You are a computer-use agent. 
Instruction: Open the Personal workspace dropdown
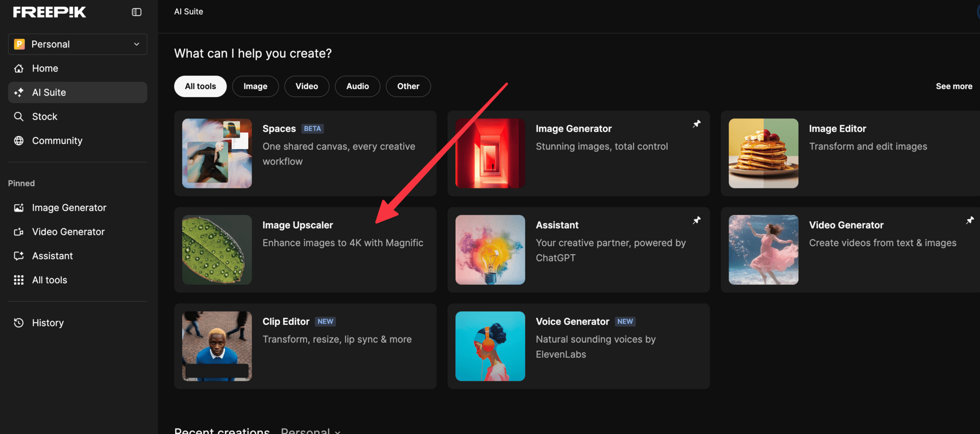point(78,44)
